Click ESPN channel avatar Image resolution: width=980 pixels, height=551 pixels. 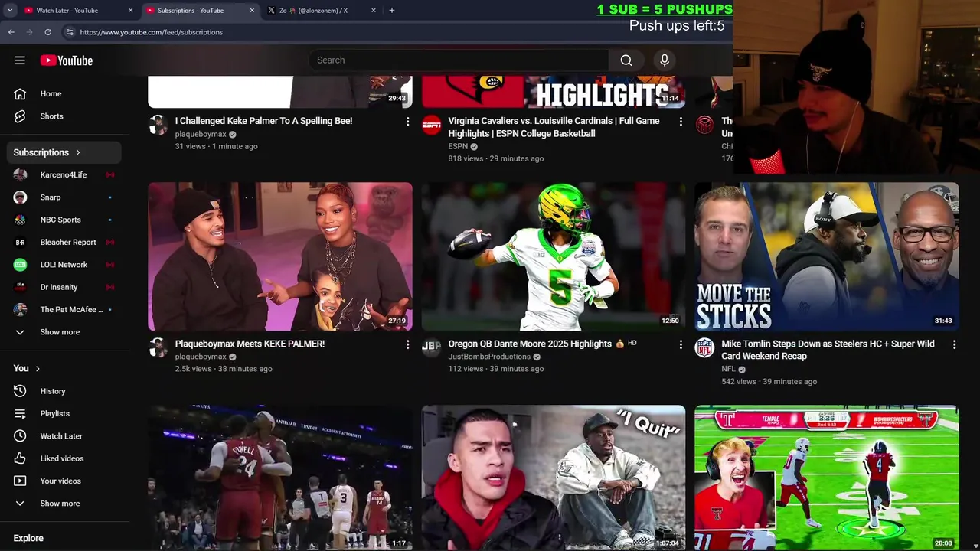click(x=431, y=125)
